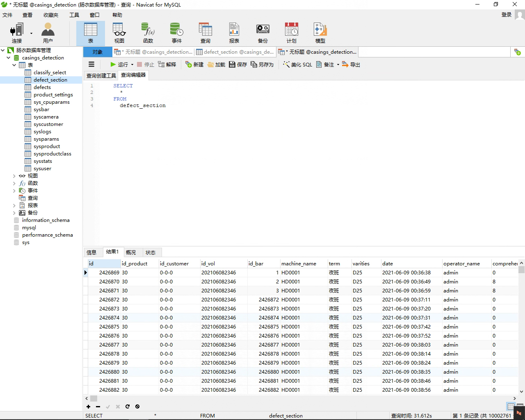Click 登录 (Login) link at top right
The width and height of the screenshot is (525, 420).
click(507, 15)
